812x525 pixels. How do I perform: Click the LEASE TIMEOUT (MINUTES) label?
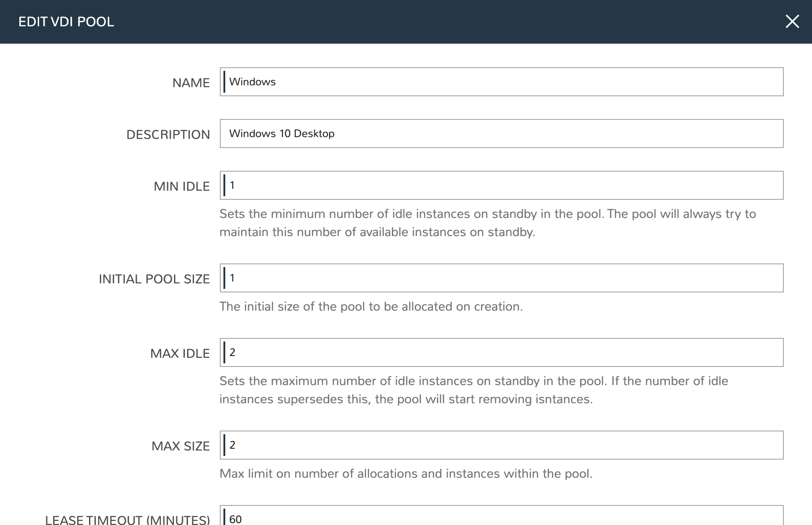tap(128, 520)
